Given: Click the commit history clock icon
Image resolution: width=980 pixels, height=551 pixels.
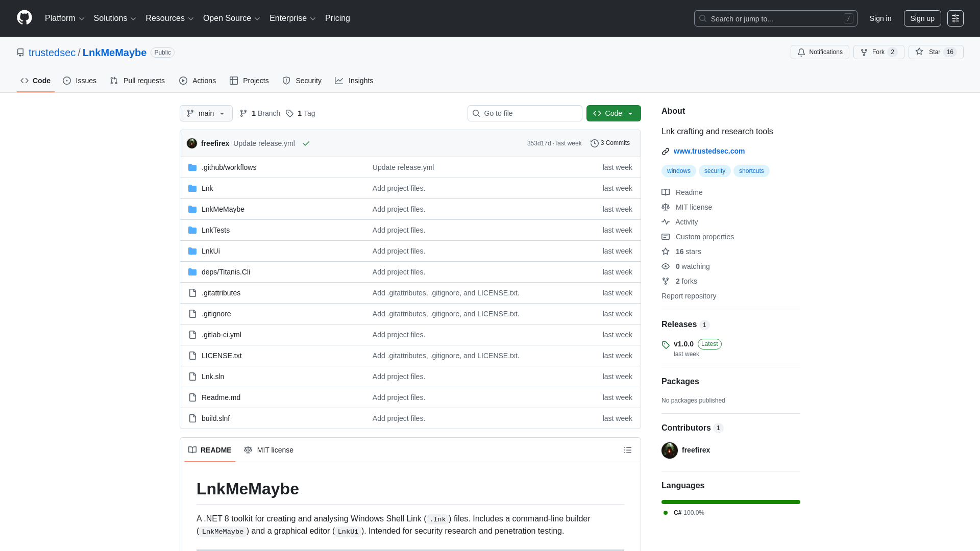Looking at the screenshot, I should 594,143.
